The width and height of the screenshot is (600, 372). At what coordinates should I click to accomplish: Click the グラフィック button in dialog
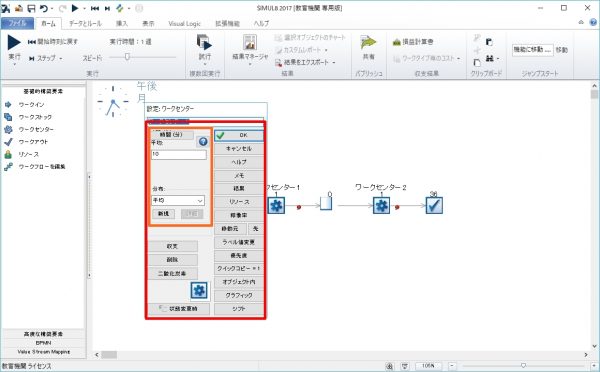(x=239, y=295)
